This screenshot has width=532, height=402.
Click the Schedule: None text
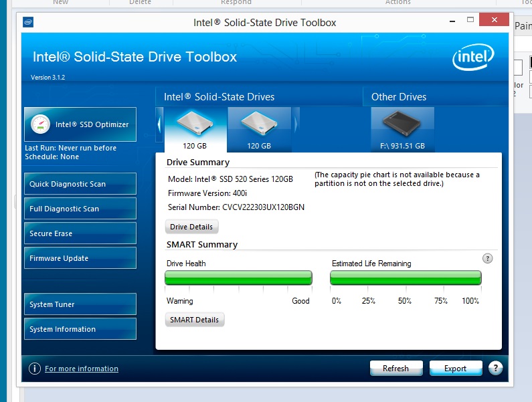(x=52, y=157)
